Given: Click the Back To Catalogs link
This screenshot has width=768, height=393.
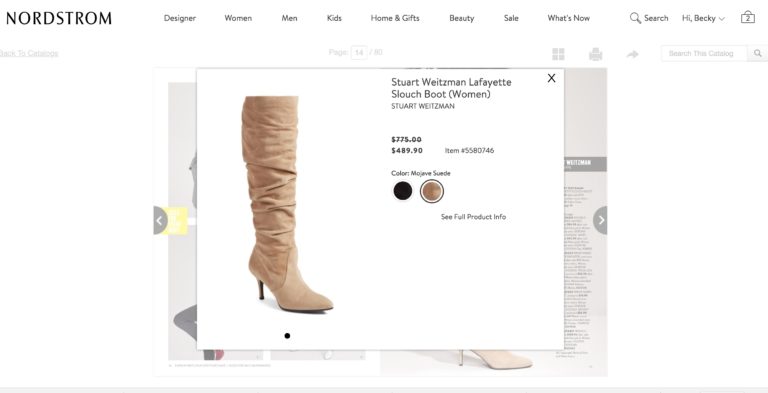Looking at the screenshot, I should pos(29,53).
